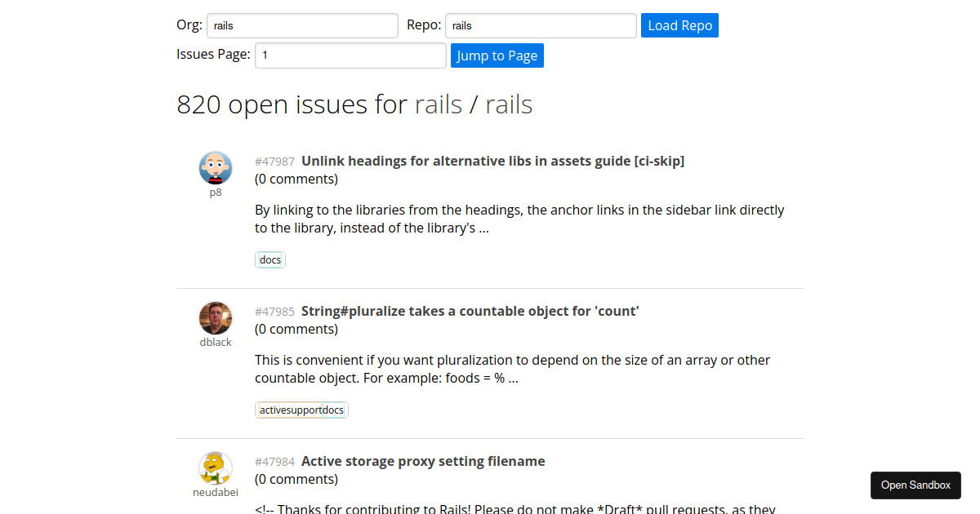This screenshot has width=980, height=514.
Task: Open issue #47987 about unlink headings
Action: (492, 161)
